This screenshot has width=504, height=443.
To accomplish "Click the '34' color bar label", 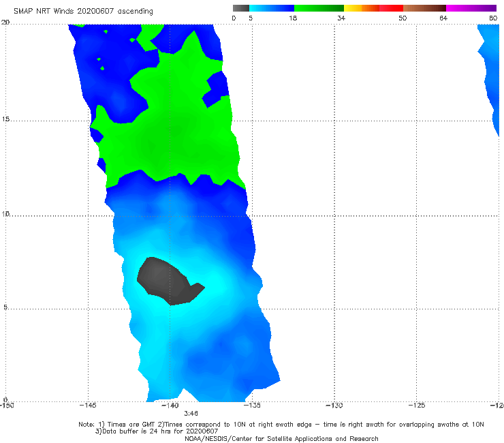I will [341, 18].
